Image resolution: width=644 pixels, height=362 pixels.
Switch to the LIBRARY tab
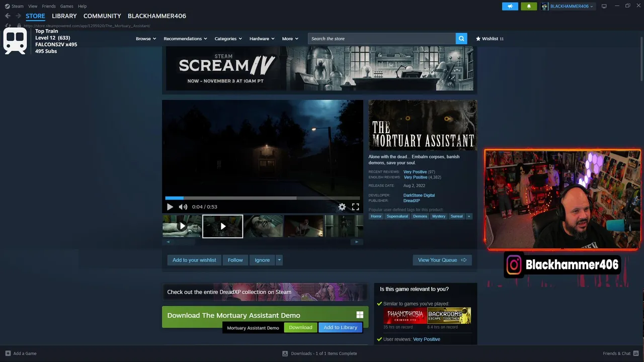(64, 16)
